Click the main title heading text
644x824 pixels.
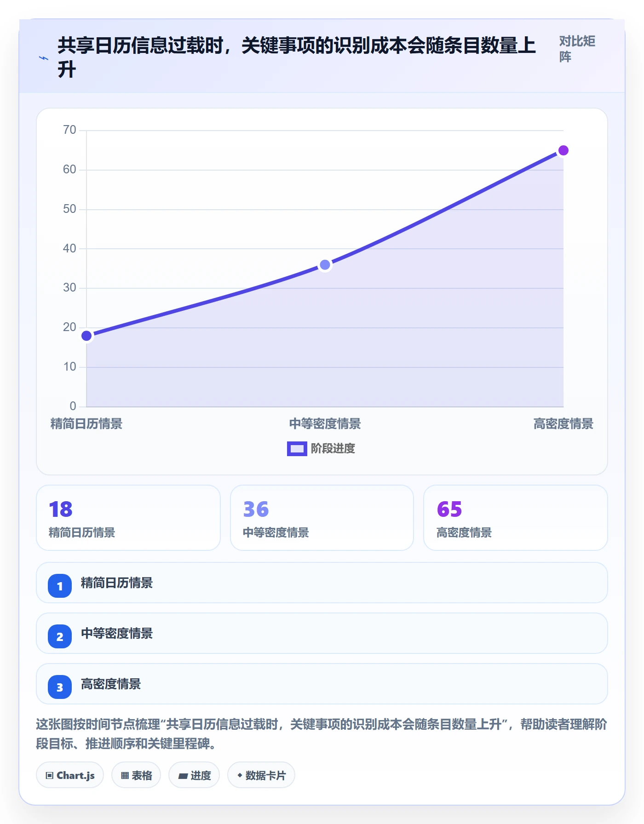coord(297,57)
